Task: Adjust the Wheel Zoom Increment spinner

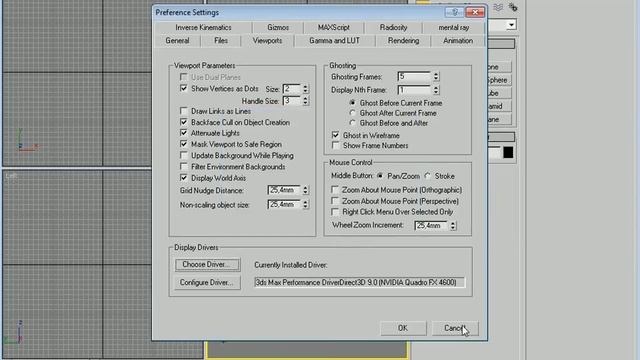Action: pos(453,225)
